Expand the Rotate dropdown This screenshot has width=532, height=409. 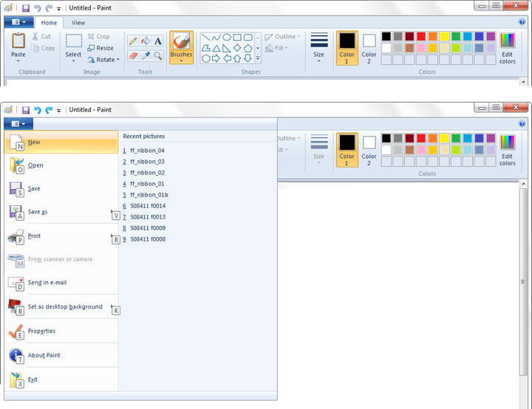click(x=118, y=60)
